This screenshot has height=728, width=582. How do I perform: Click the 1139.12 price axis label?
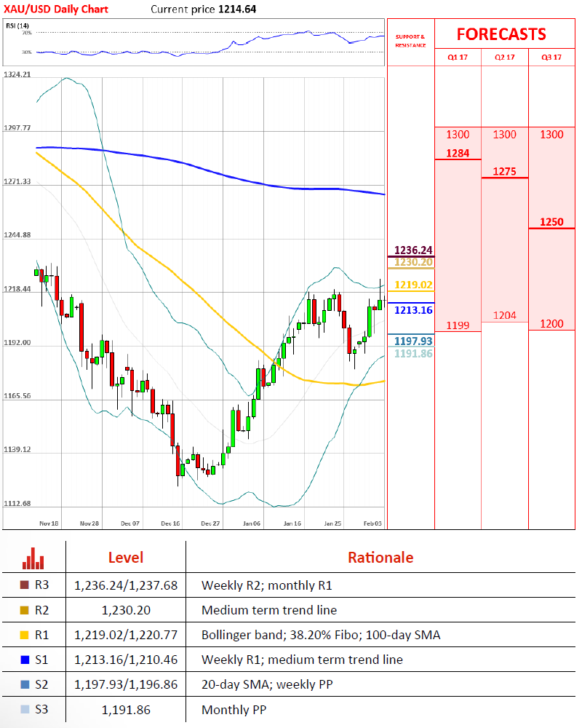17,449
